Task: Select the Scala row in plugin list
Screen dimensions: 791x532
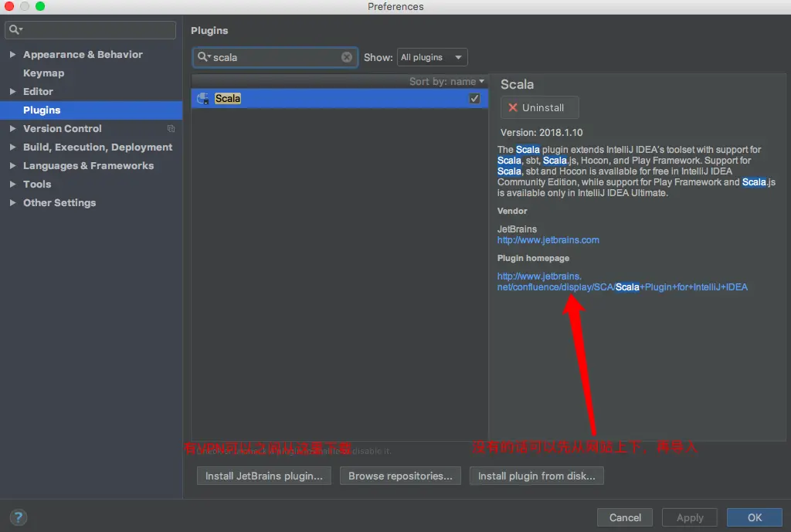Action: click(x=340, y=98)
